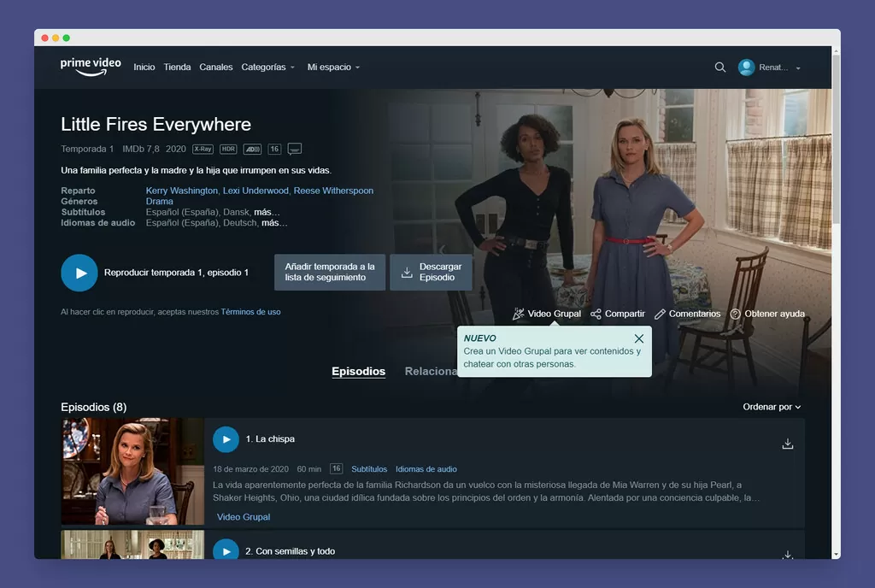Download episode 1 La chispa

tap(787, 444)
